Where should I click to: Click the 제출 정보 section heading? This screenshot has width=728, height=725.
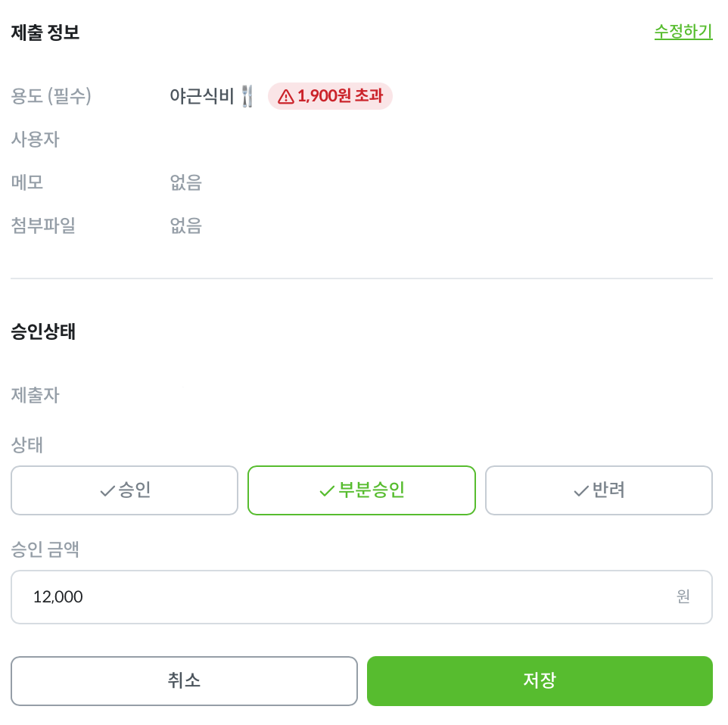click(x=45, y=33)
